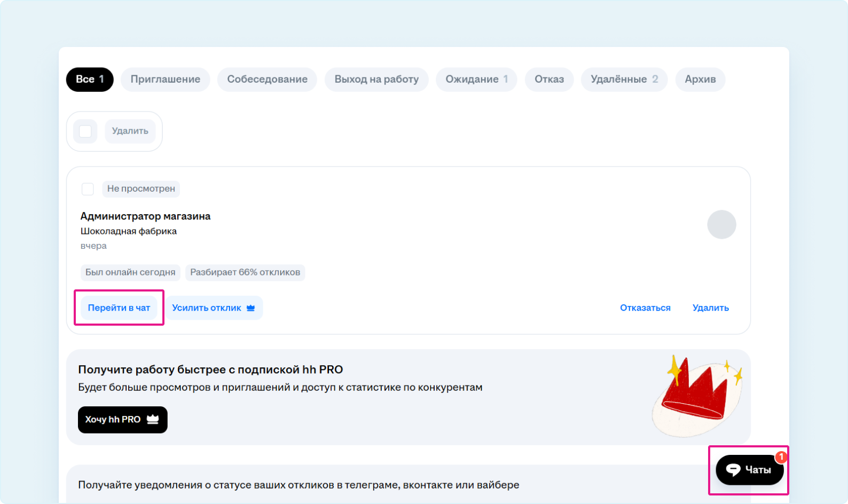
Task: Click the red notification badge on Чаты
Action: click(781, 457)
